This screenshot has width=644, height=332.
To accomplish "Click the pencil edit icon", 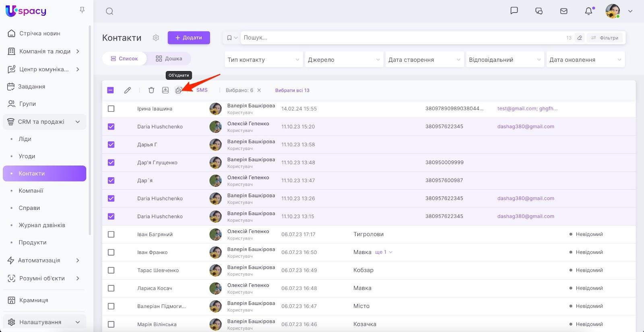I will click(128, 90).
